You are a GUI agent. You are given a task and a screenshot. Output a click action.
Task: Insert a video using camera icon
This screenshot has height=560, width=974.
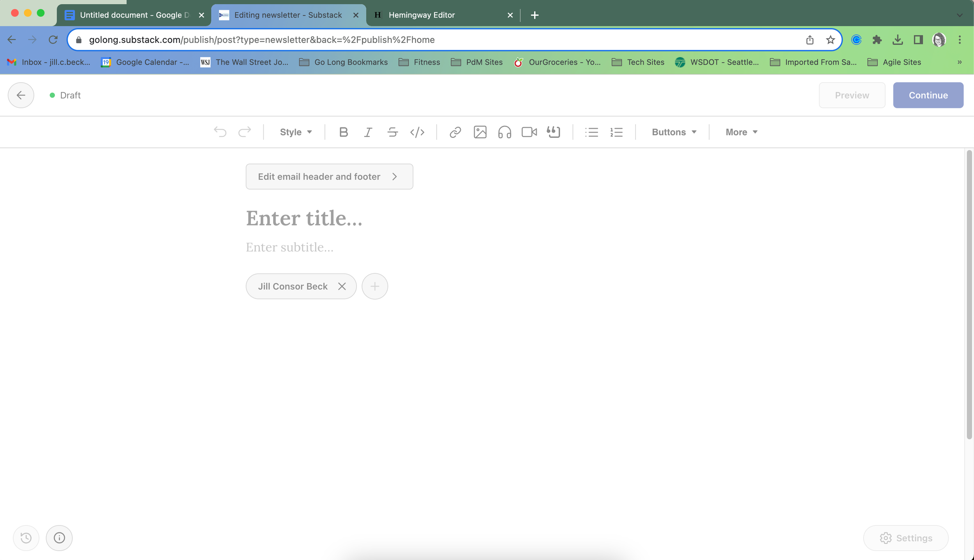(529, 132)
